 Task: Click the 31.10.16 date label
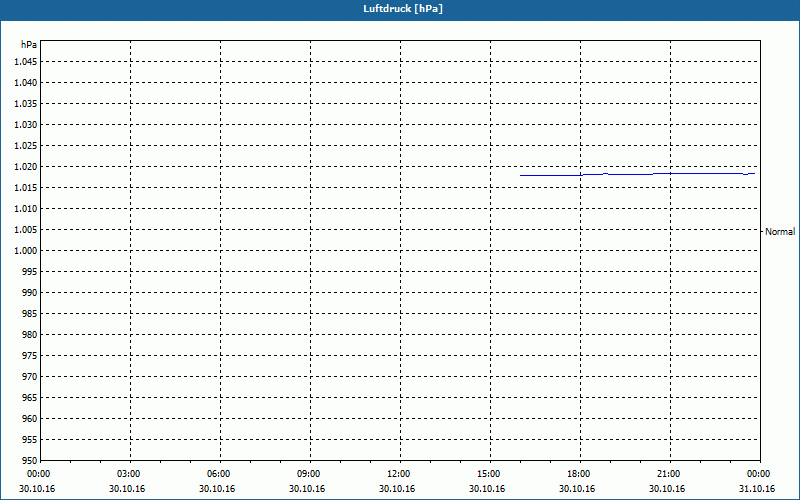757,489
